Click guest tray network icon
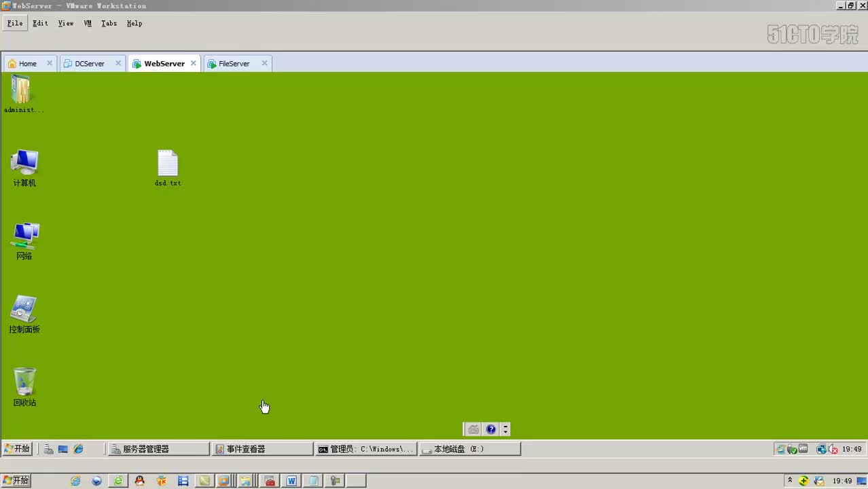The image size is (868, 489). click(x=821, y=449)
